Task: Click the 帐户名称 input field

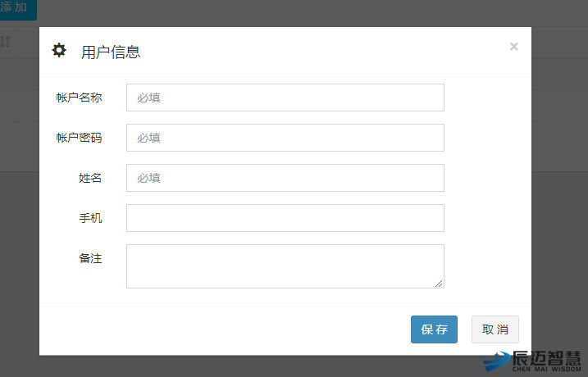Action: coord(285,98)
